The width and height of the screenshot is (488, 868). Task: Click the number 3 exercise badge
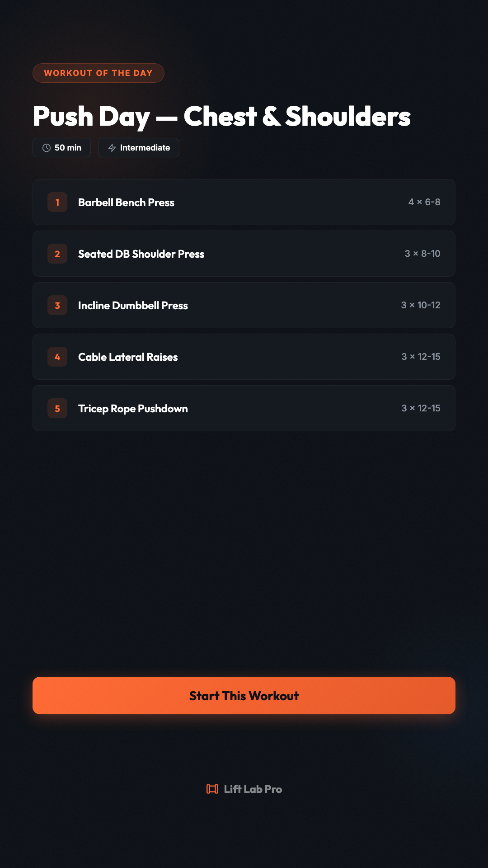click(57, 305)
